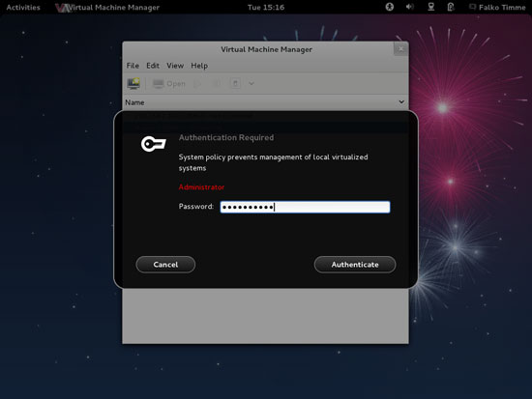Click the volume speaker icon

pyautogui.click(x=410, y=7)
